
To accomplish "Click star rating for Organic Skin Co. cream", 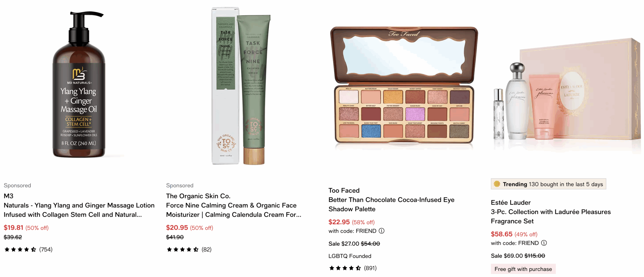I will [x=183, y=249].
